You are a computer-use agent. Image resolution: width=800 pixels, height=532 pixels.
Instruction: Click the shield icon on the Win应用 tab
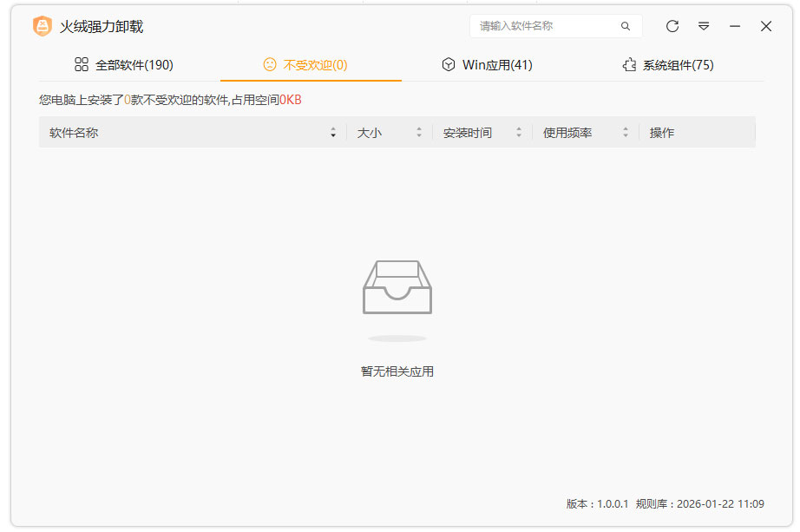pyautogui.click(x=449, y=64)
